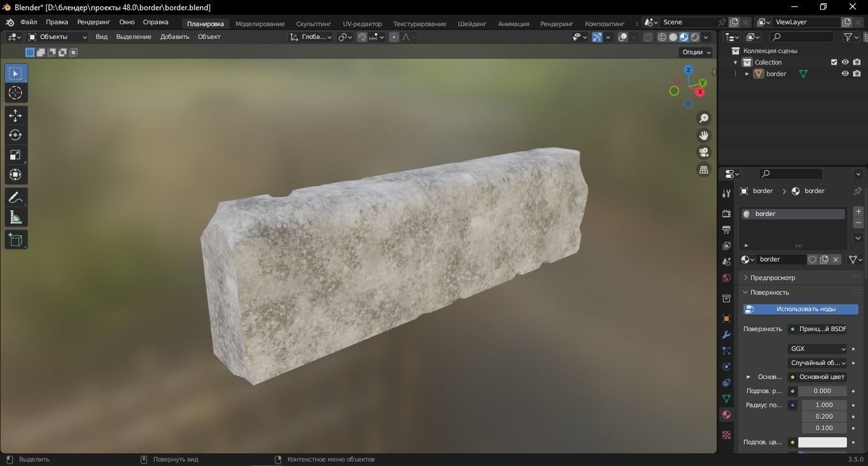This screenshot has width=868, height=466.
Task: Activate the Scale tool
Action: coord(16,155)
